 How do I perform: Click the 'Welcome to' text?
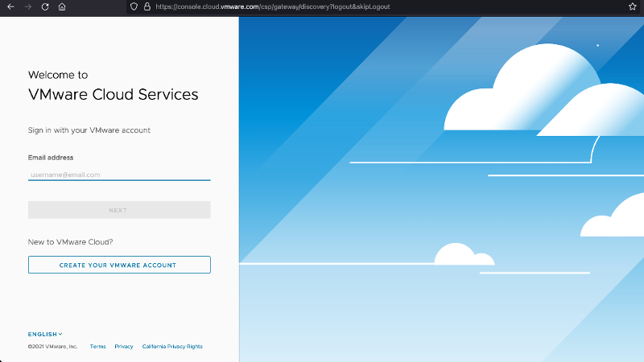click(x=58, y=75)
